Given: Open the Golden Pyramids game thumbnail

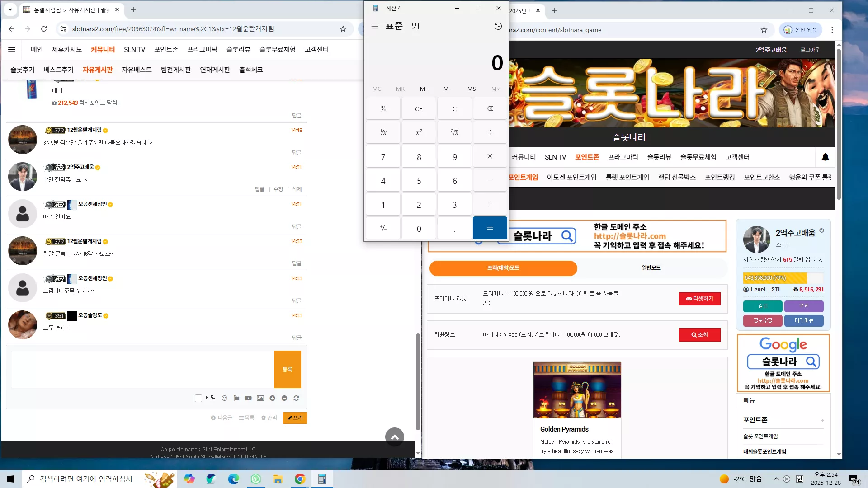Looking at the screenshot, I should (577, 390).
